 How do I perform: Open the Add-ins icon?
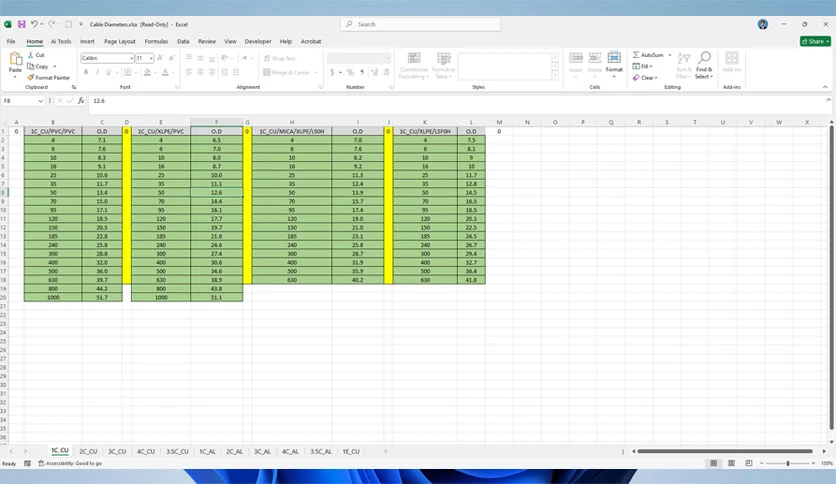coord(732,58)
